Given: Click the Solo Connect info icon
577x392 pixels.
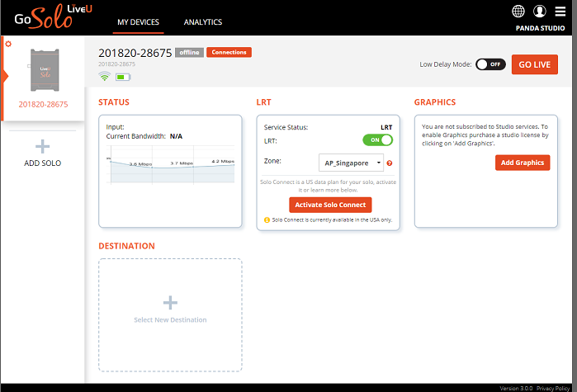Looking at the screenshot, I should [x=267, y=220].
